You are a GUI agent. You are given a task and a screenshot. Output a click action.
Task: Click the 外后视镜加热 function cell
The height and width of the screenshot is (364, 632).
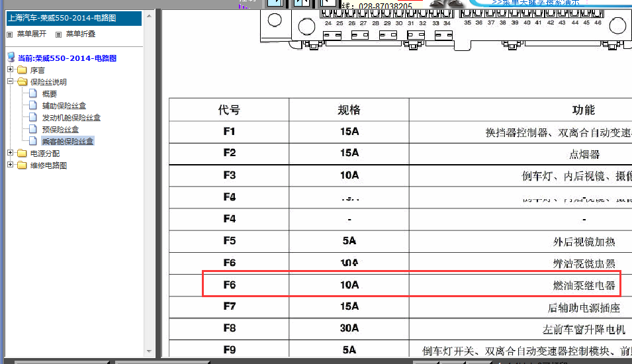pyautogui.click(x=584, y=242)
